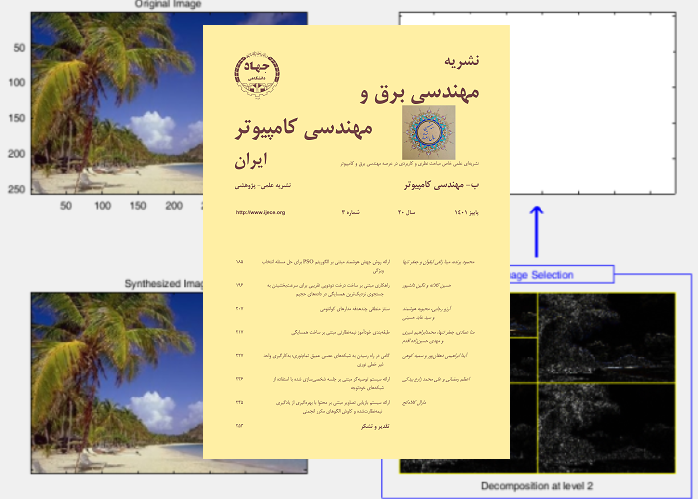Screen dimensions: 698x499
Task: Click the 'مهندسی برق و' title text
Action: pos(420,93)
